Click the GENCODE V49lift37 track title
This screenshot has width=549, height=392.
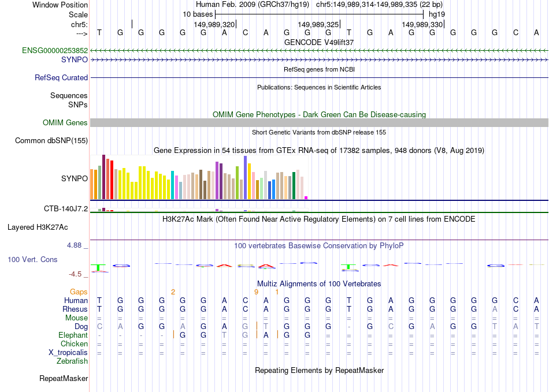tap(319, 42)
